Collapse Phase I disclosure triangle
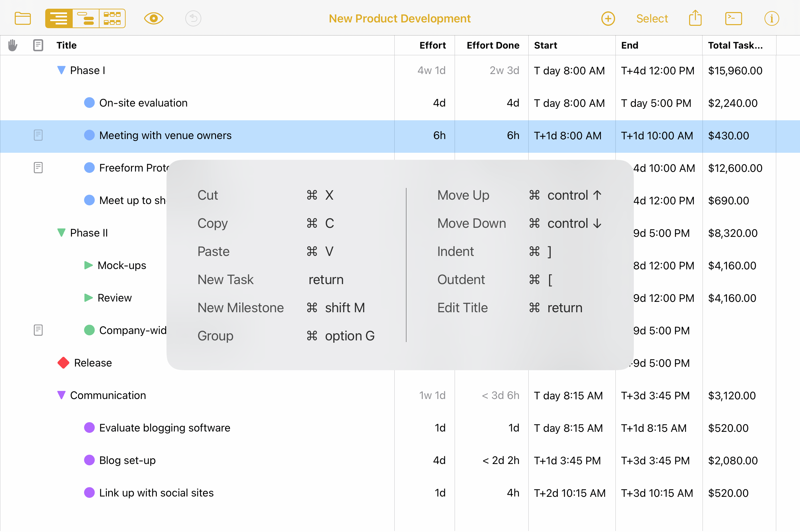The height and width of the screenshot is (532, 800). 59,70
